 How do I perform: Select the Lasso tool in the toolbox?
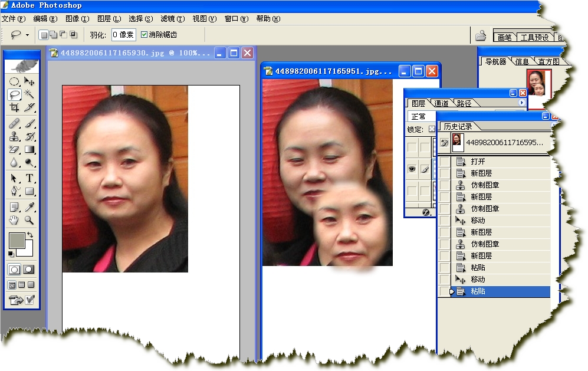coord(15,94)
